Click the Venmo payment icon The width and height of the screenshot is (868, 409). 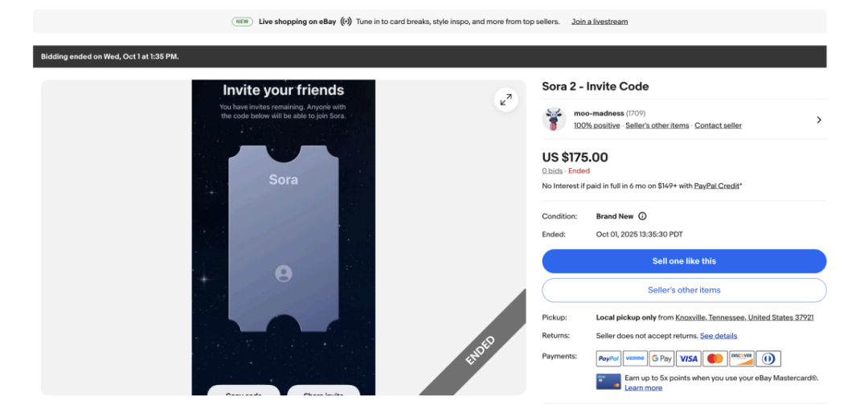click(635, 358)
